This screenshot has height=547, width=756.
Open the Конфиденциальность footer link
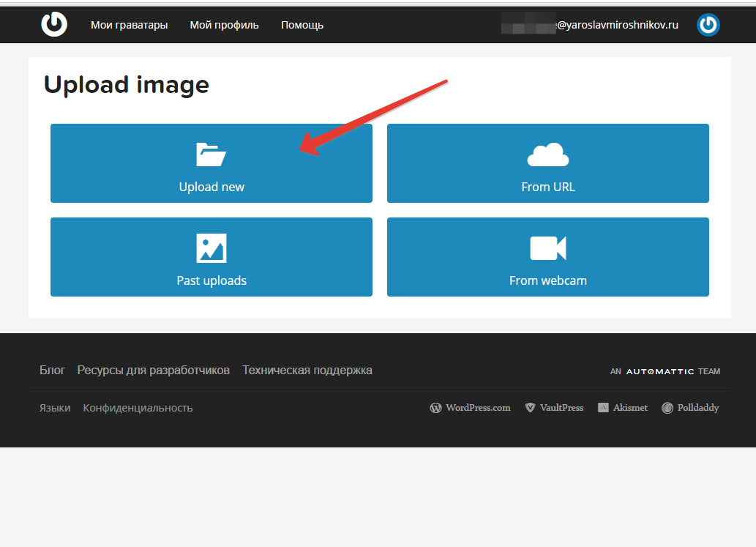click(x=138, y=408)
